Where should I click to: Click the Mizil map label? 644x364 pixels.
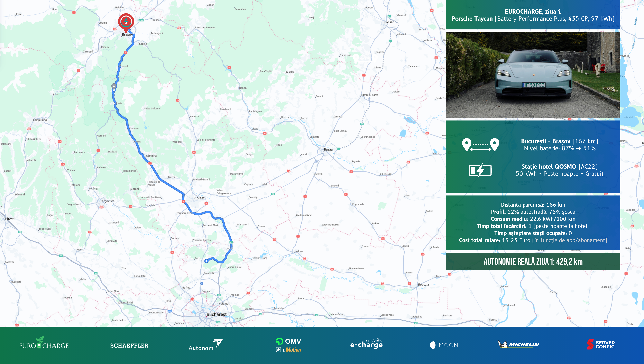coord(265,184)
